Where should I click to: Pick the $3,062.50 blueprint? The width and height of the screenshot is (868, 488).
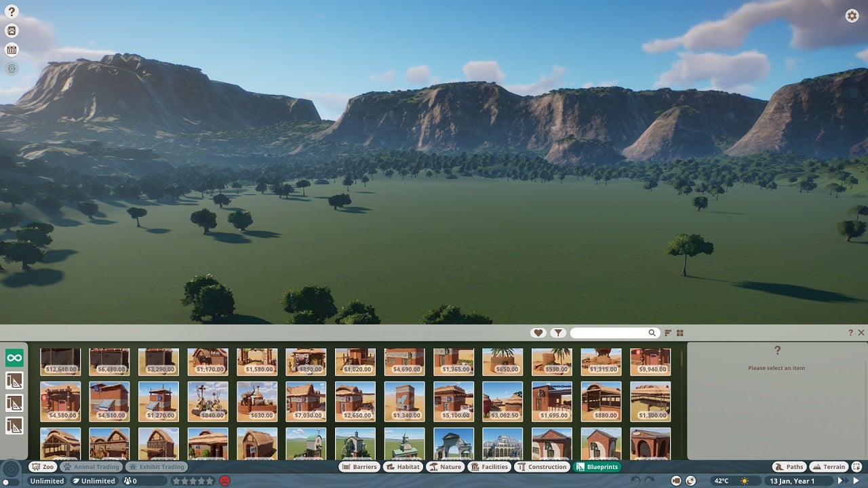pos(502,401)
